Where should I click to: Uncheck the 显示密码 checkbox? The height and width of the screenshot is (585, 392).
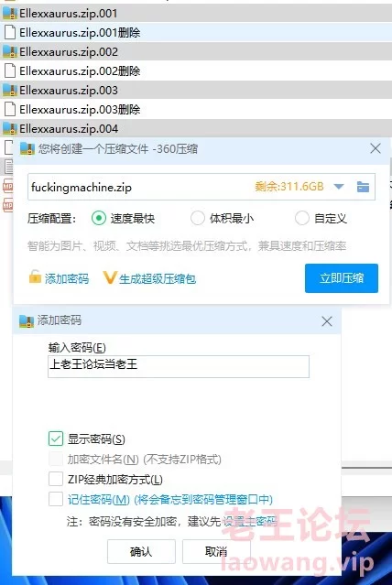click(56, 439)
